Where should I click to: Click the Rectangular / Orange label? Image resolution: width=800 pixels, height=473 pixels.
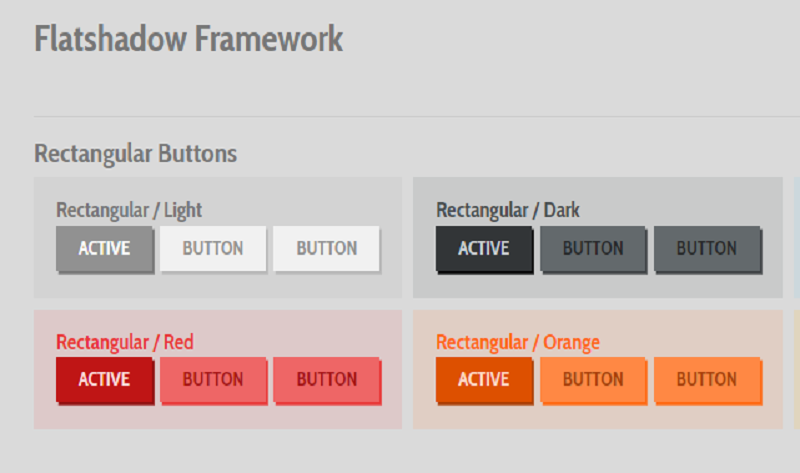(x=518, y=342)
